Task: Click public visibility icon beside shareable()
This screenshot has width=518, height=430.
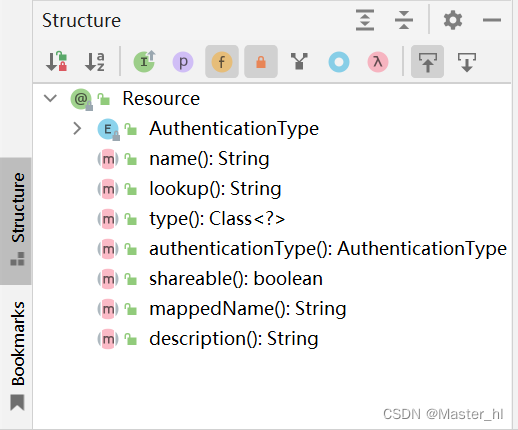Action: (x=131, y=279)
